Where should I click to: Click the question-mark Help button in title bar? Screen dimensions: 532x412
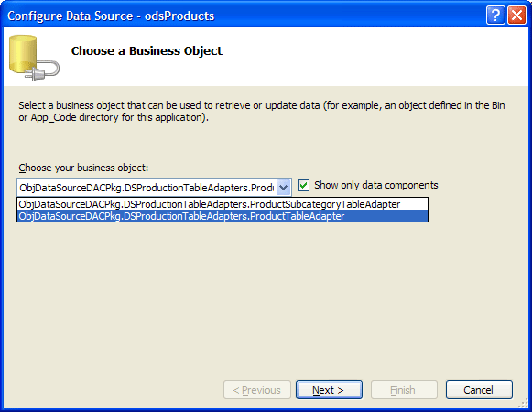(x=495, y=16)
